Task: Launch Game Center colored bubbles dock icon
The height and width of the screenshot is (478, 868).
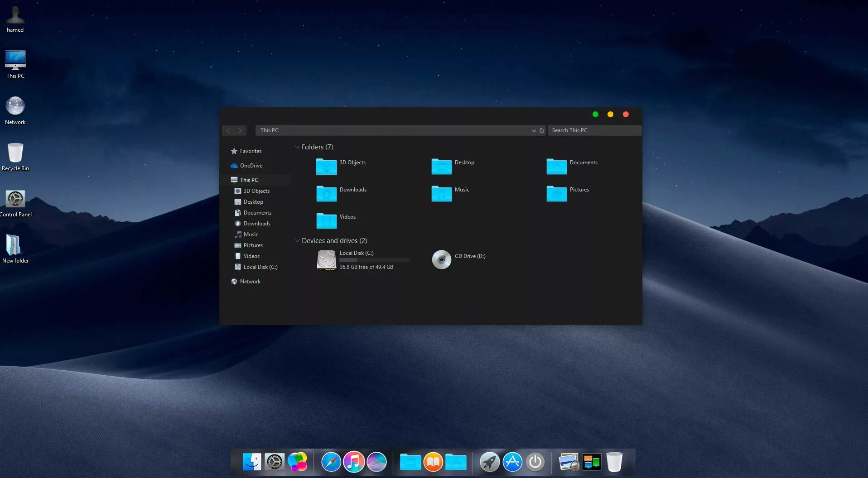Action: point(298,462)
